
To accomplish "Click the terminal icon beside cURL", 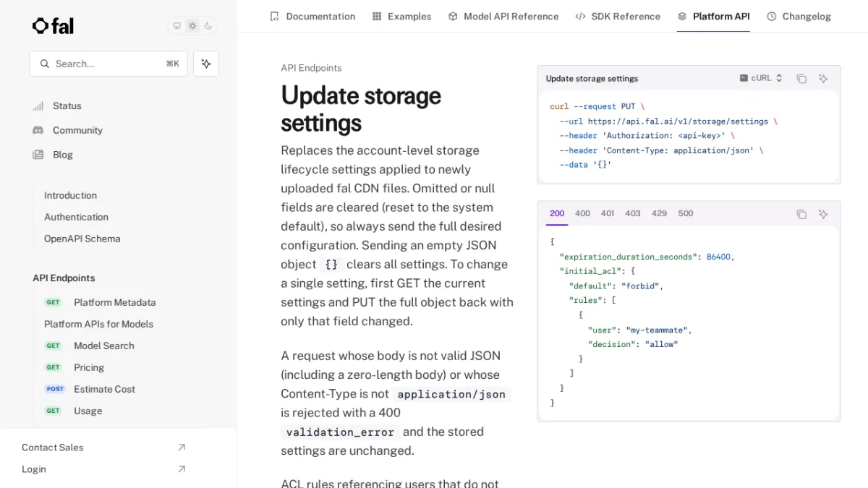I will [x=744, y=78].
